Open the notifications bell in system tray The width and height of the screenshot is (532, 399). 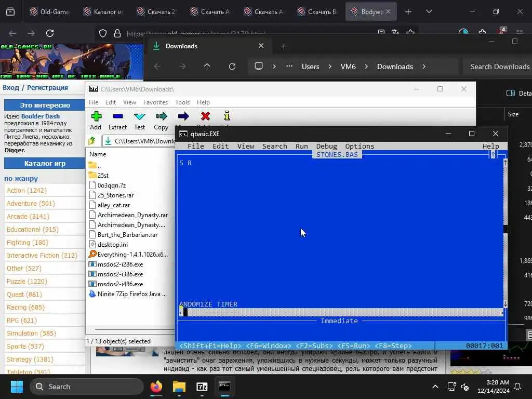[517, 387]
